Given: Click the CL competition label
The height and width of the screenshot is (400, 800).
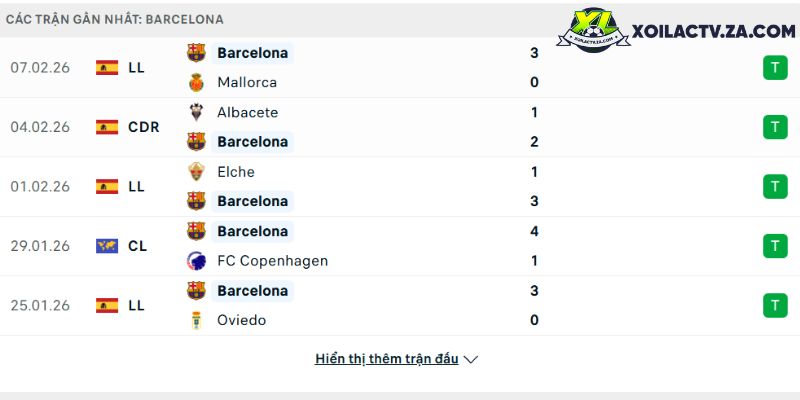Looking at the screenshot, I should click(138, 246).
